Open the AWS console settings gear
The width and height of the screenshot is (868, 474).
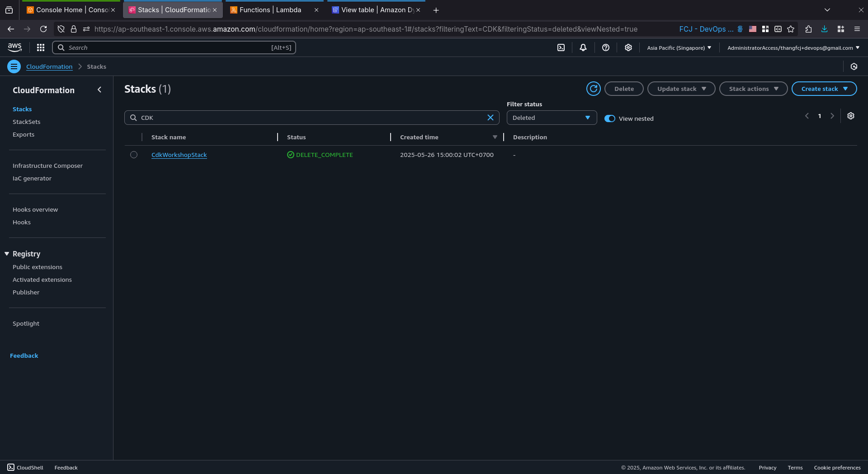[628, 47]
